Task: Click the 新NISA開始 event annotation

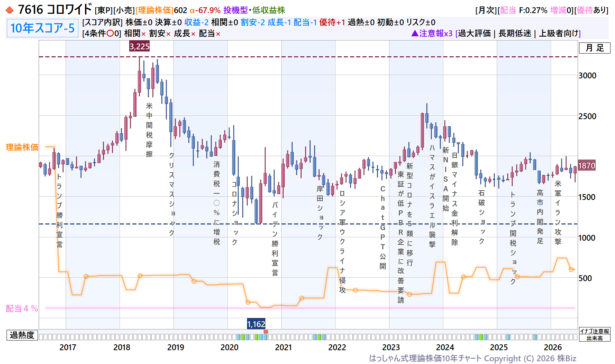Action: pos(446,179)
